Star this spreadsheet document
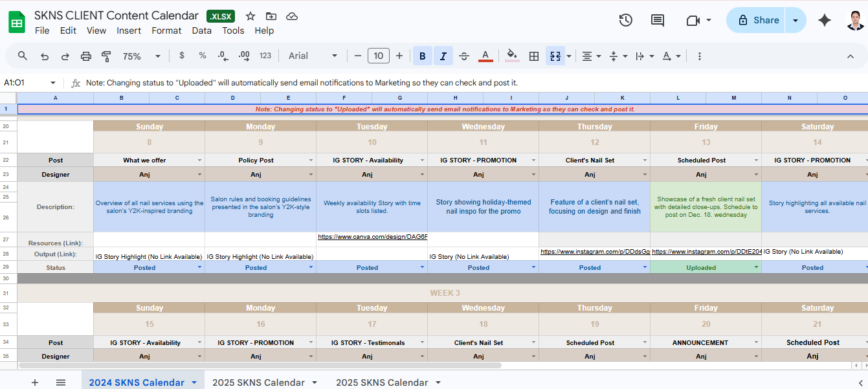 pyautogui.click(x=250, y=16)
